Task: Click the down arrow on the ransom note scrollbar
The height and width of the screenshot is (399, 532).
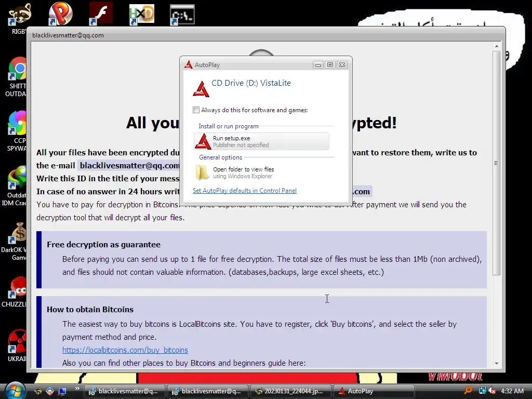Action: pyautogui.click(x=496, y=363)
